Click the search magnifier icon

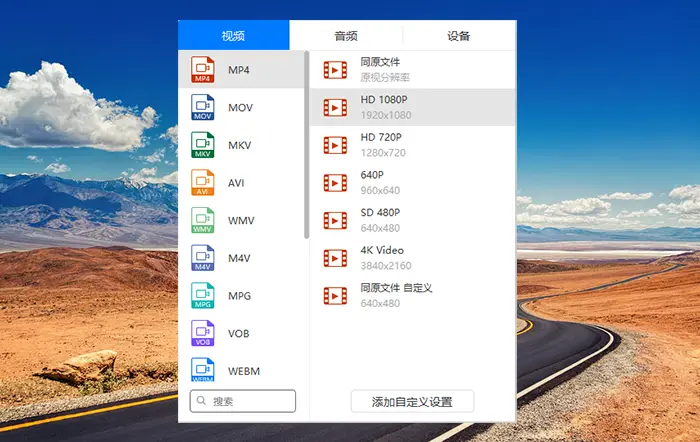pyautogui.click(x=201, y=400)
